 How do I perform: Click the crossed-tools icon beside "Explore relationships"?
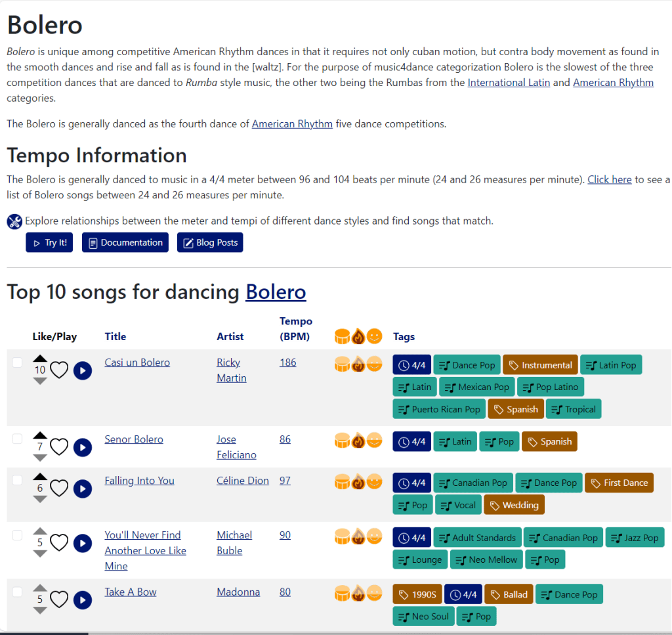(x=14, y=221)
